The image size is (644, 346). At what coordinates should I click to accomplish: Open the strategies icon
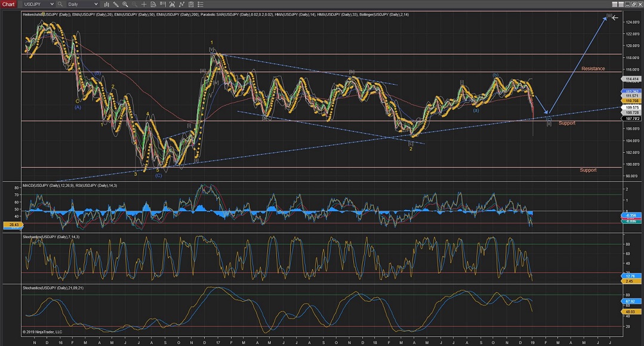tap(191, 5)
